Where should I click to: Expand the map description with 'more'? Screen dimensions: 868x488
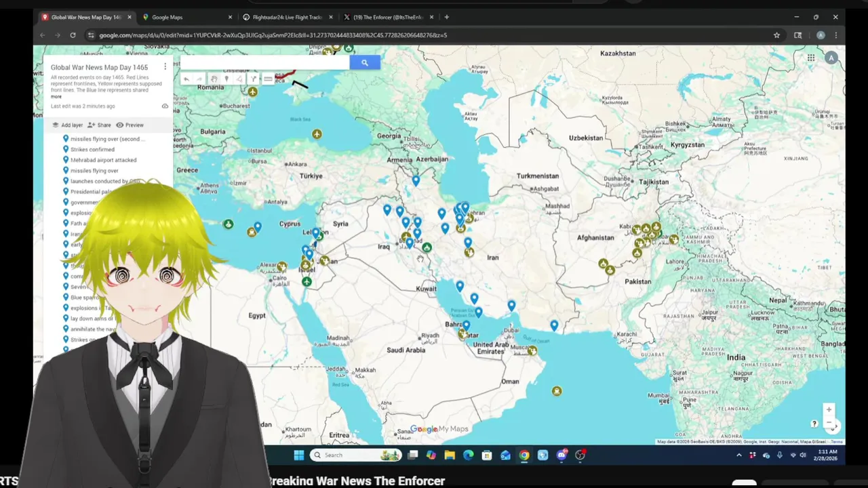(x=56, y=96)
